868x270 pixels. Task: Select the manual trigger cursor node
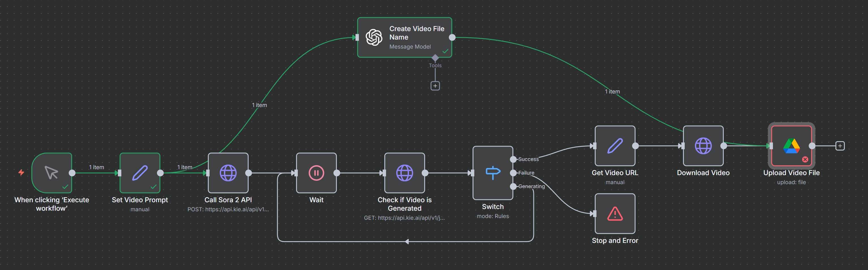(51, 173)
